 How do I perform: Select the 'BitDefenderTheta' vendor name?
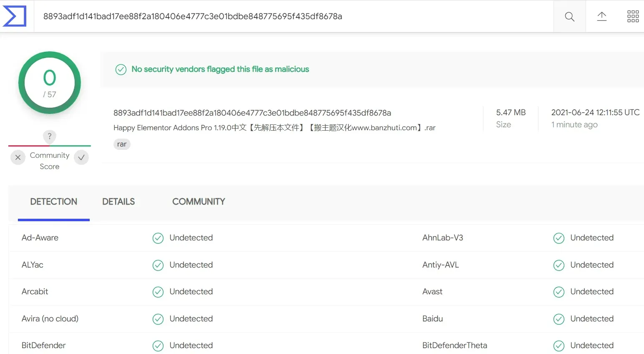point(455,345)
